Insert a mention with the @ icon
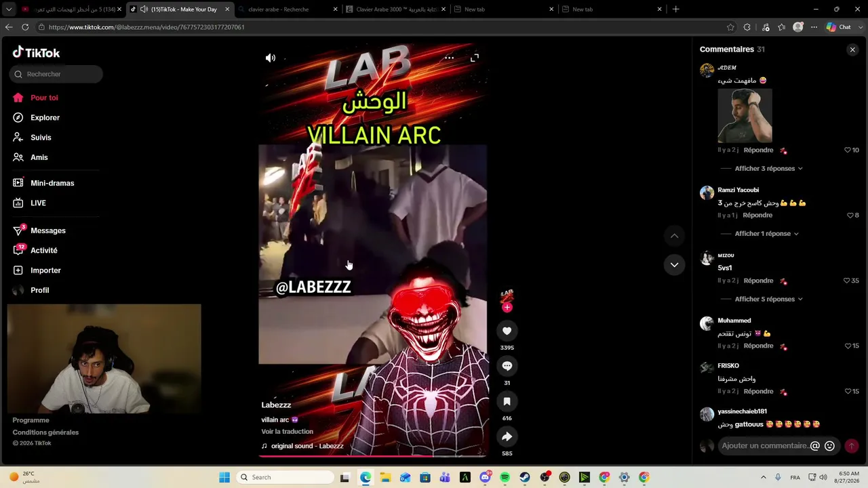This screenshot has width=868, height=488. tap(815, 446)
